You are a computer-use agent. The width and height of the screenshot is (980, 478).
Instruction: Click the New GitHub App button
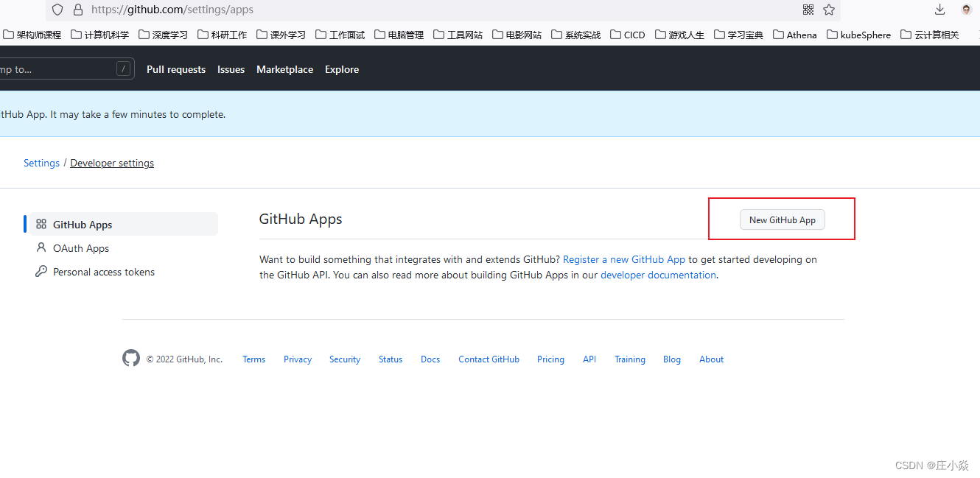(x=783, y=219)
